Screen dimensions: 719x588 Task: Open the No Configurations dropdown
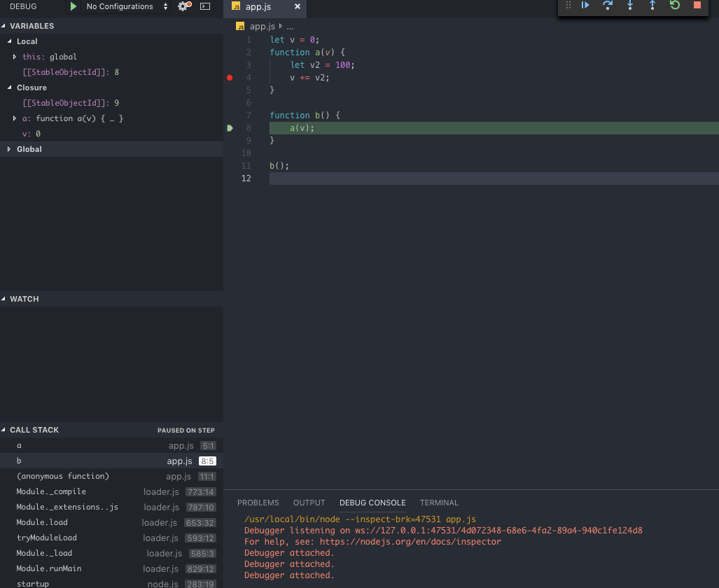click(126, 6)
